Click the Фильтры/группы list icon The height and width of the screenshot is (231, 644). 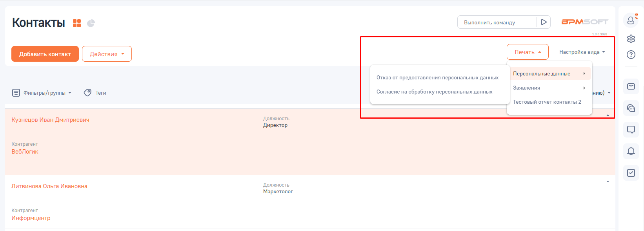(16, 93)
